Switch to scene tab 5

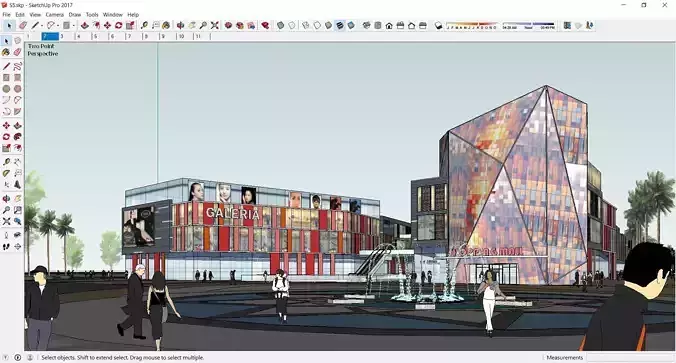tap(100, 36)
